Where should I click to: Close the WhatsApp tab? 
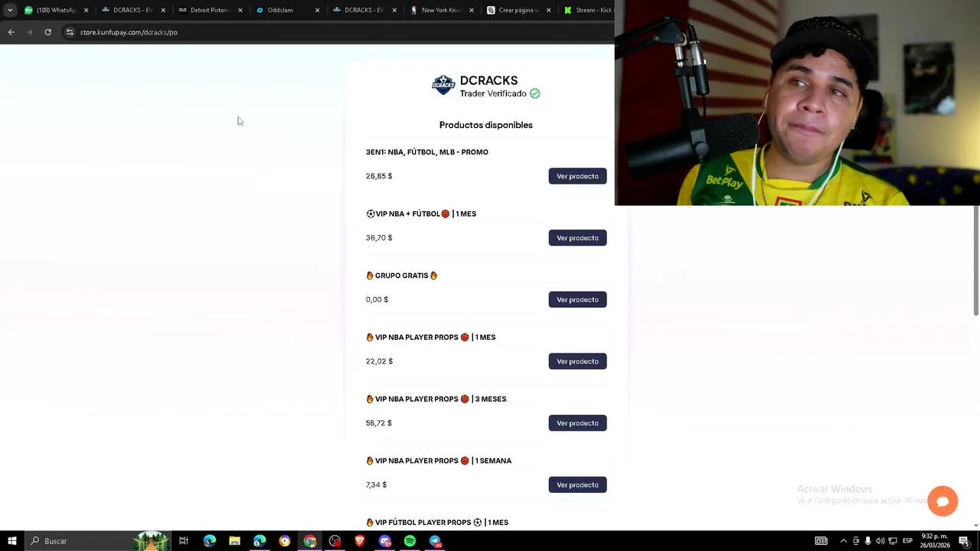pos(86,10)
